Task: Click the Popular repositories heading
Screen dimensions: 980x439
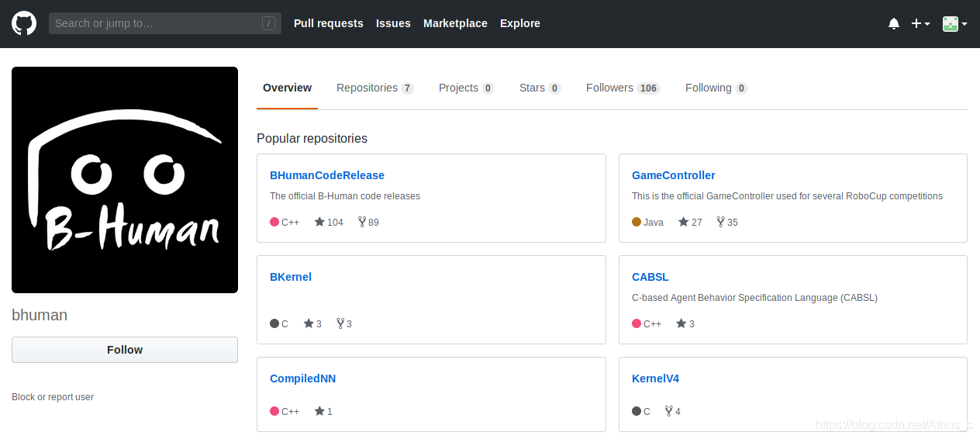Action: click(312, 139)
